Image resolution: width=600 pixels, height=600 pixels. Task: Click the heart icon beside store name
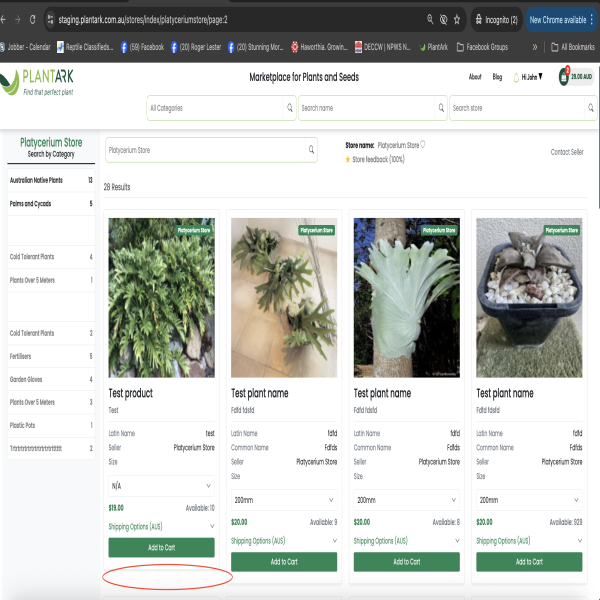pos(423,145)
